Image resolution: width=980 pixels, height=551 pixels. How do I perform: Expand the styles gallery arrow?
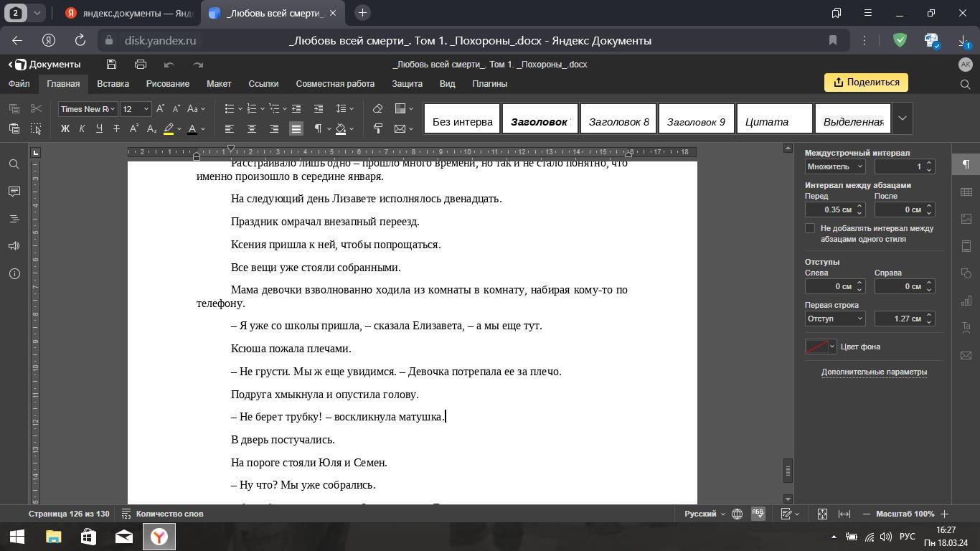click(903, 119)
